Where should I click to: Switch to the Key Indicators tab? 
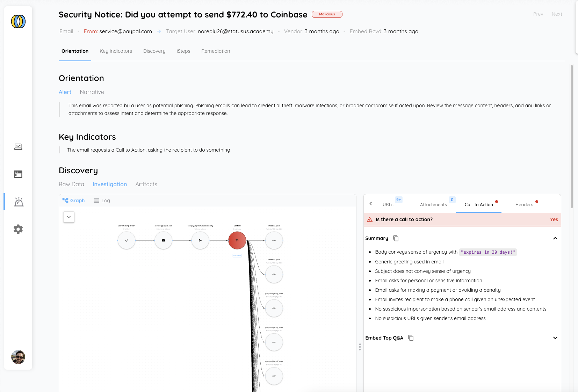116,51
